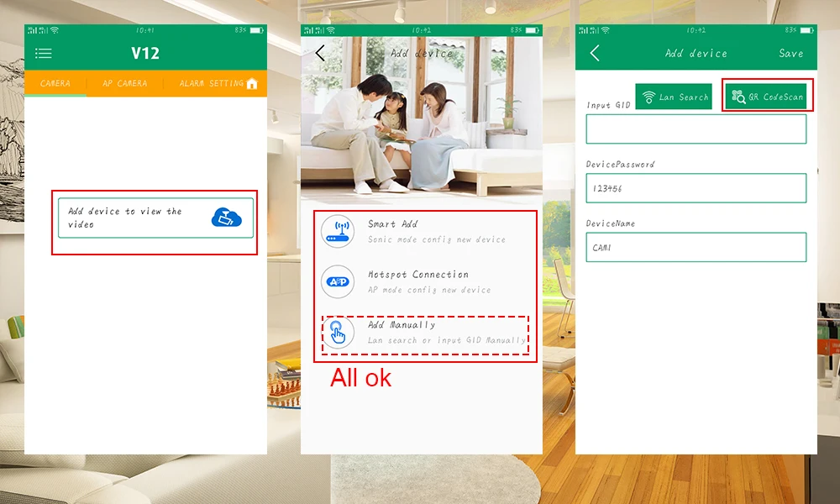This screenshot has width=840, height=504.
Task: Click the battery icon in first phone status bar
Action: coord(256,30)
